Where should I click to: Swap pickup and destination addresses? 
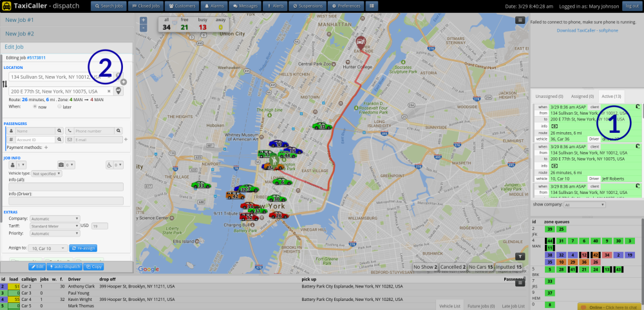tap(5, 84)
